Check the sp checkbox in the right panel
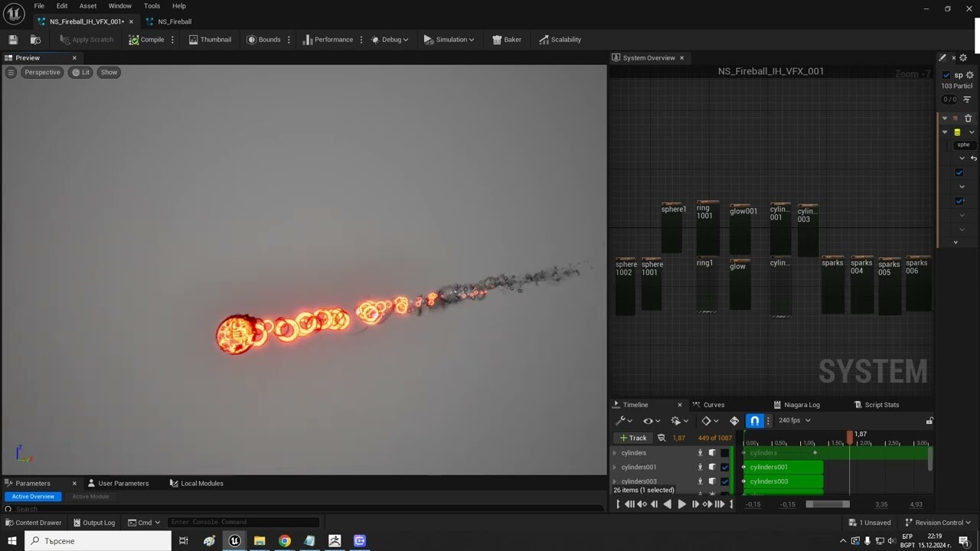 pyautogui.click(x=946, y=74)
